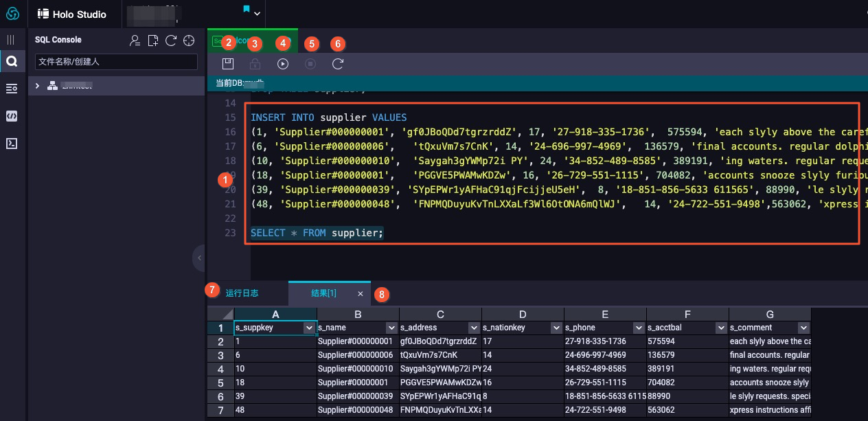The height and width of the screenshot is (421, 868).
Task: Open the s_nationkey filter dropdown
Action: pos(556,328)
